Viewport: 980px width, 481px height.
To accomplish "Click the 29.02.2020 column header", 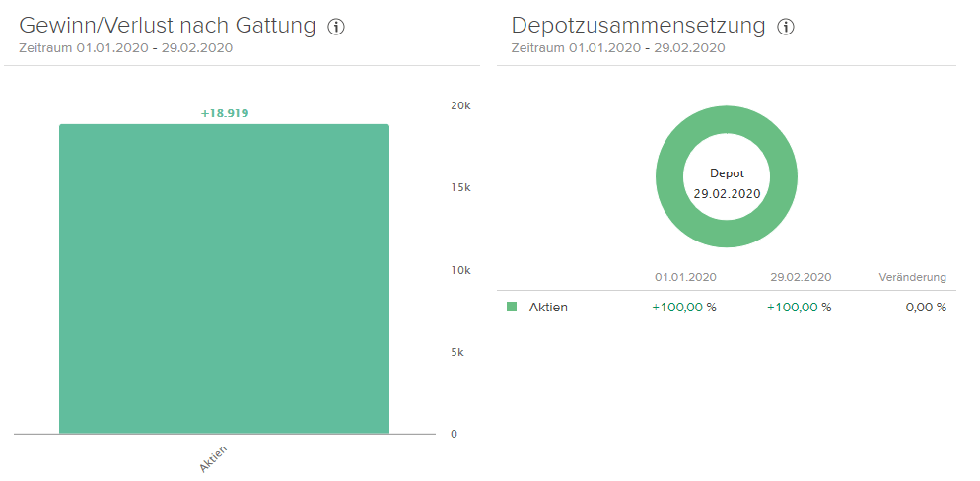I will [801, 277].
